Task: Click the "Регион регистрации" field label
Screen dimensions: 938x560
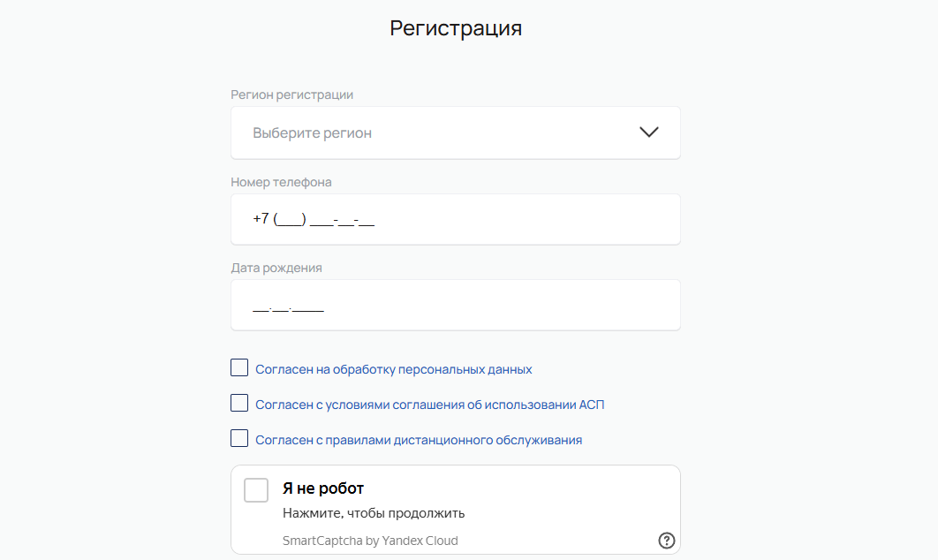Action: [x=292, y=95]
